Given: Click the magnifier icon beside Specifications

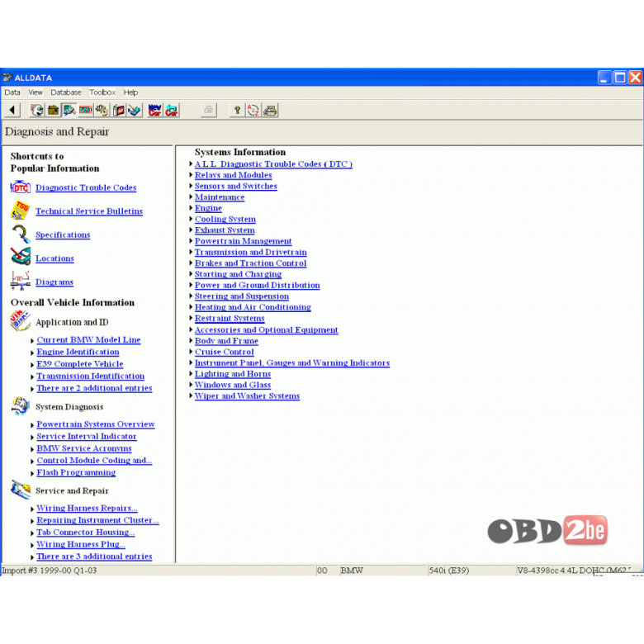Looking at the screenshot, I should 21,234.
